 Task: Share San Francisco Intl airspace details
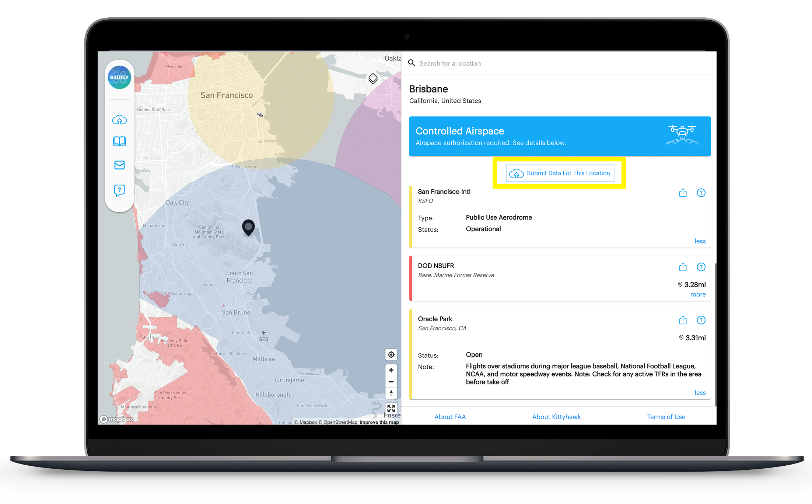[683, 193]
